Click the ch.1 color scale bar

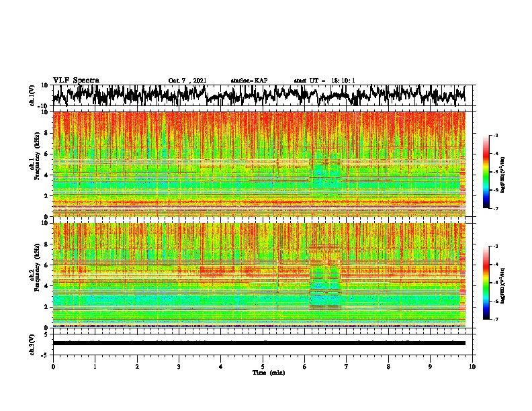coord(486,172)
